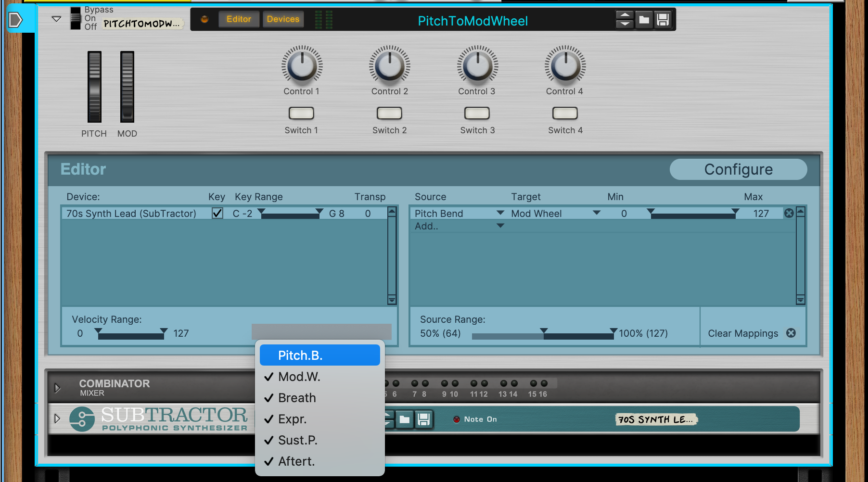868x482 pixels.
Task: Click the Key Range slider bar
Action: 290,214
